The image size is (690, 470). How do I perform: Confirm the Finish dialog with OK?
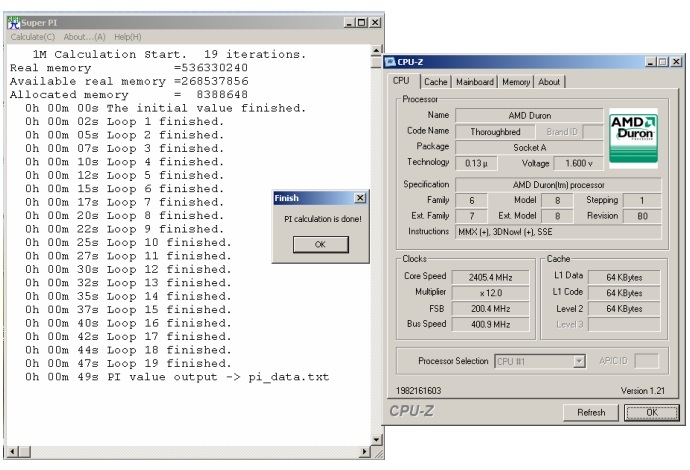point(320,244)
